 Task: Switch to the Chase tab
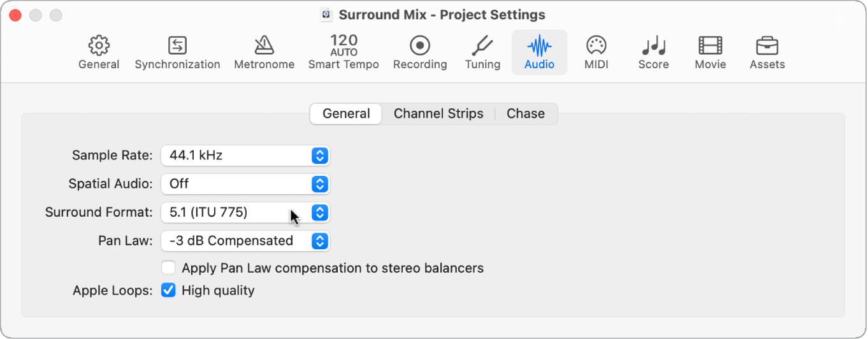(x=526, y=114)
